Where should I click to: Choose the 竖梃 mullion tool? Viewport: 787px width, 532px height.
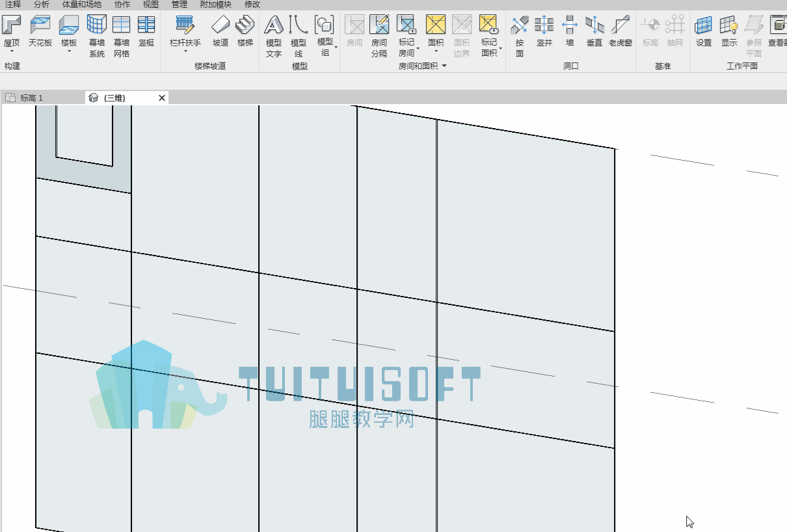tap(146, 31)
